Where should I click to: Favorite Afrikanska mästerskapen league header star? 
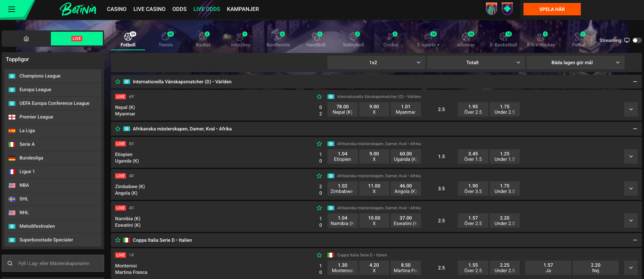point(118,129)
